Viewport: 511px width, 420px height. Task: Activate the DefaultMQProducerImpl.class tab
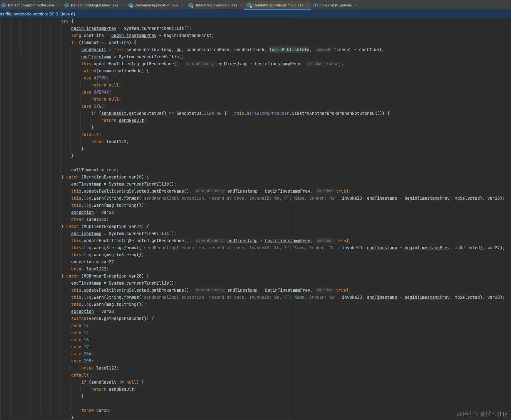click(x=278, y=5)
